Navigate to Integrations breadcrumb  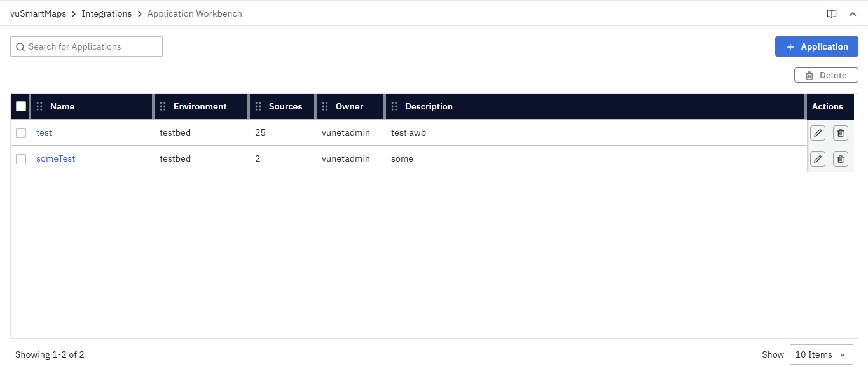point(107,13)
